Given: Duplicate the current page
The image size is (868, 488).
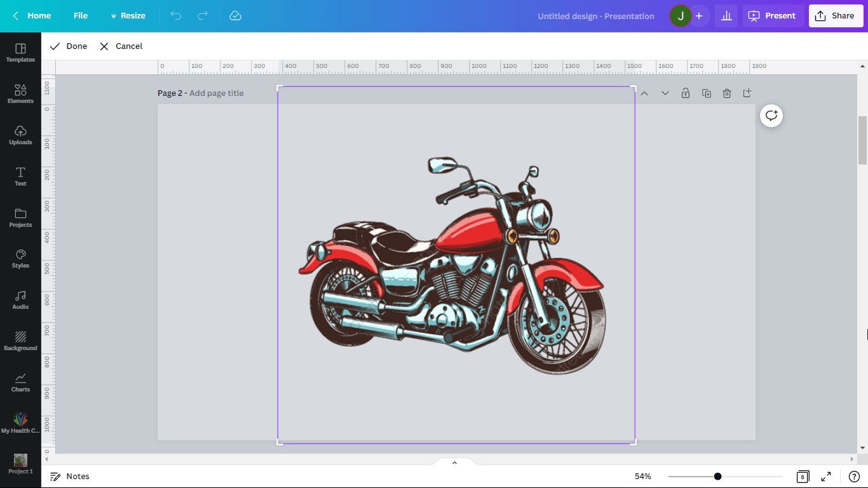Looking at the screenshot, I should 707,93.
